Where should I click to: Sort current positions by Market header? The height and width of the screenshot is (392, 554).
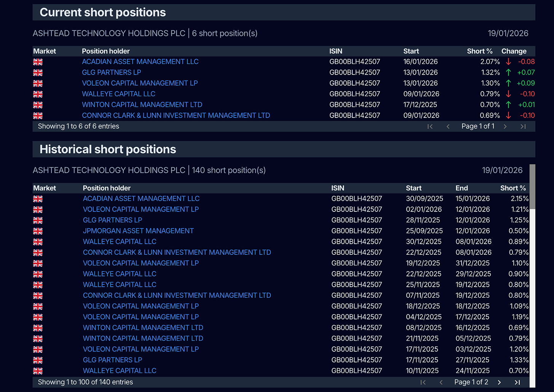[45, 51]
